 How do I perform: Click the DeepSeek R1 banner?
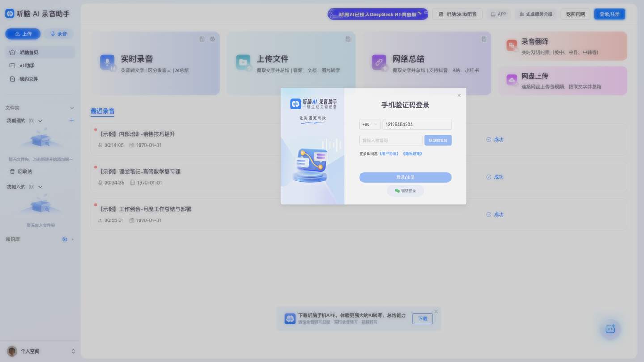tap(377, 14)
